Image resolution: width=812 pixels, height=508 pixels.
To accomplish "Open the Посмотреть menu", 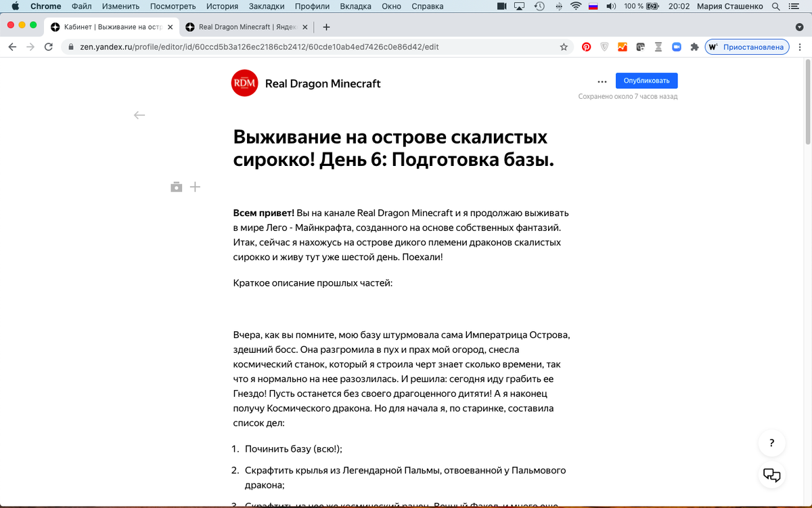I will tap(173, 6).
